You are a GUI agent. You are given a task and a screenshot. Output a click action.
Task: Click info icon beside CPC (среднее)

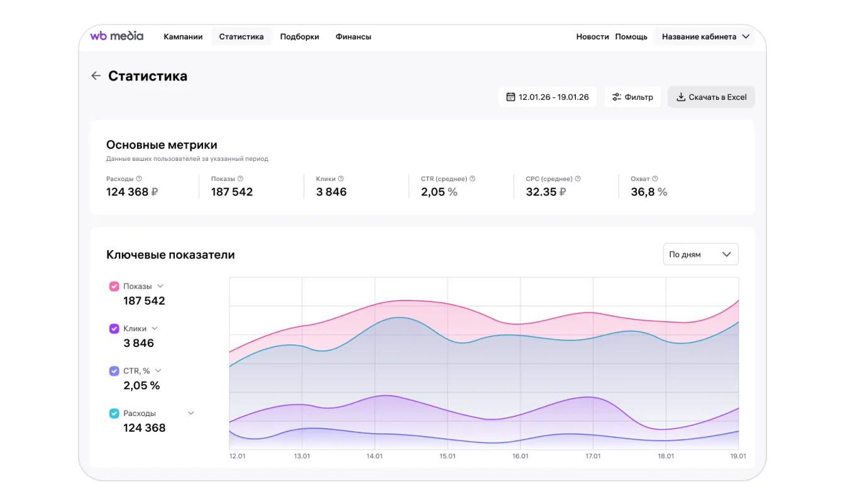578,178
